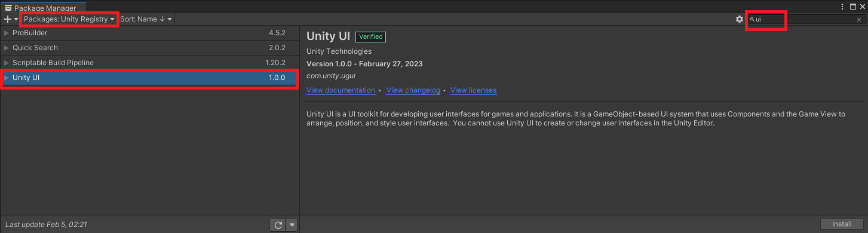Clear the search field with the X icon
Viewport: 868px width, 233px height.
click(859, 20)
